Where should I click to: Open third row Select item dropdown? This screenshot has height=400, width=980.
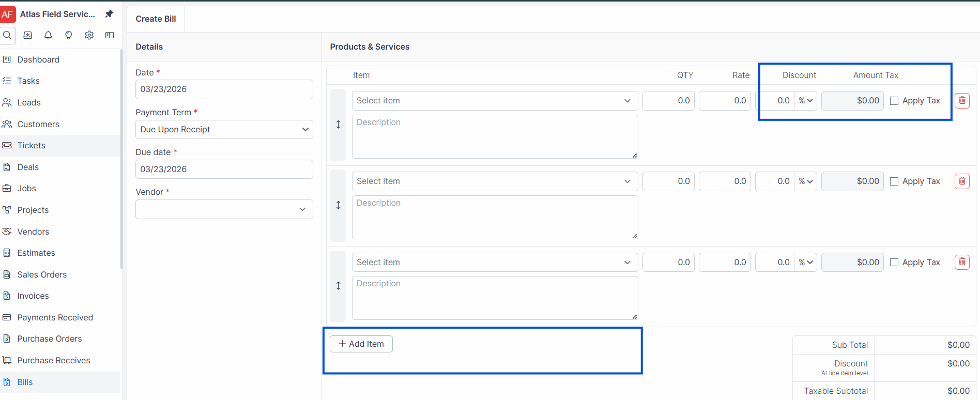coord(495,262)
